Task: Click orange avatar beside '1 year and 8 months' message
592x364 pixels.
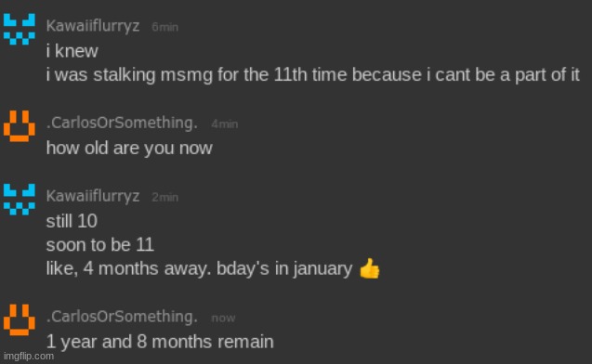Action: (x=20, y=319)
